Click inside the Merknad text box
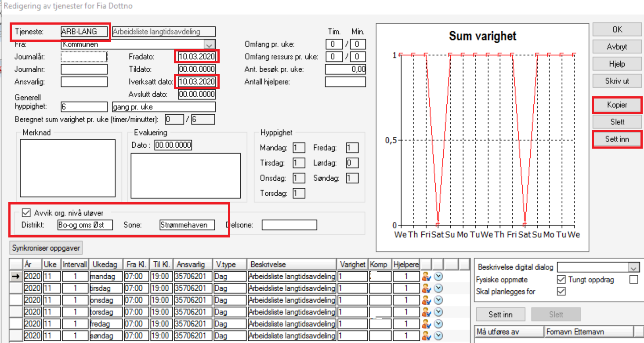This screenshot has height=343, width=644. click(68, 168)
